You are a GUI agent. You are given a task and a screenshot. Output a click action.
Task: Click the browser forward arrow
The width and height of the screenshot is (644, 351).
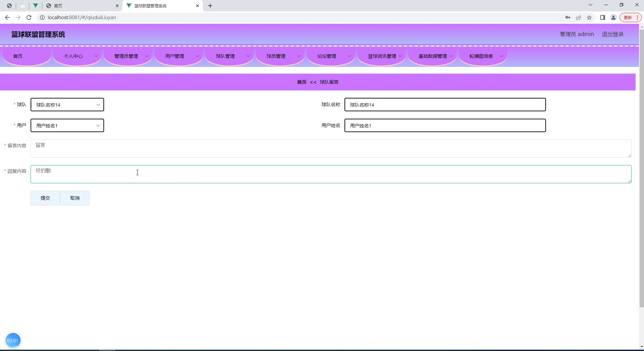click(18, 17)
